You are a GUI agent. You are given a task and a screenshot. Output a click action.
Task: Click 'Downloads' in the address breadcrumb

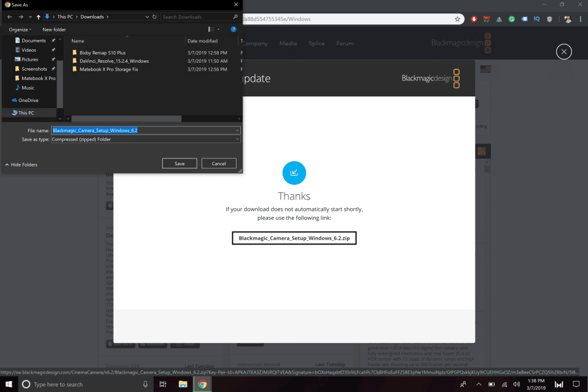(92, 17)
